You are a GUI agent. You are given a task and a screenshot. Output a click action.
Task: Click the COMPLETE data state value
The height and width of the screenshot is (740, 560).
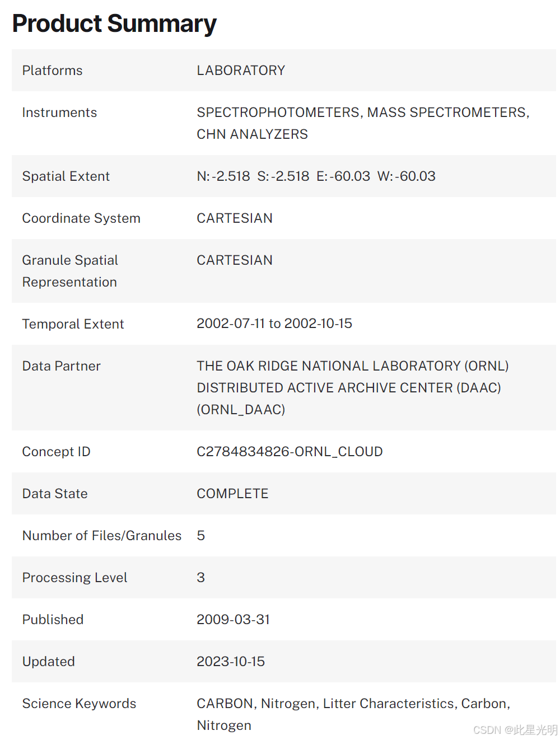(232, 494)
